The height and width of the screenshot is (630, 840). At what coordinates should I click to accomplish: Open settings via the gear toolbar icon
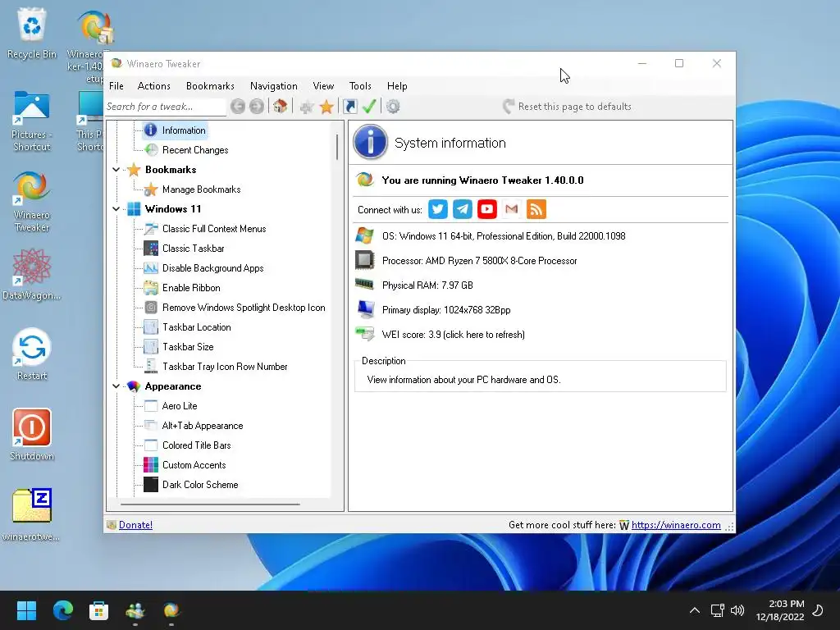click(x=393, y=107)
